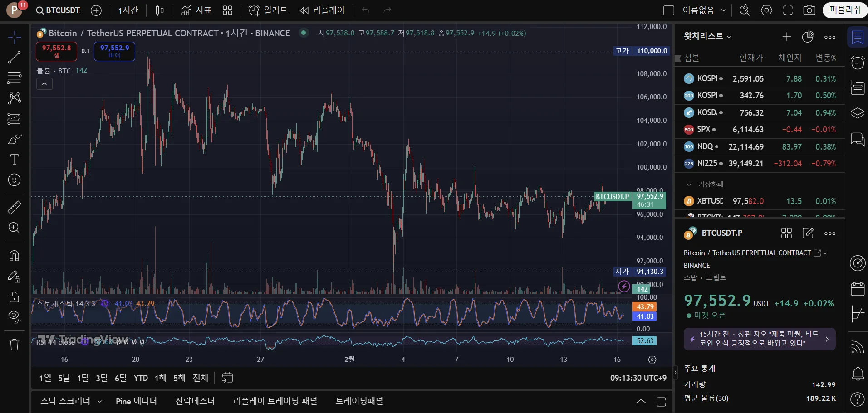Viewport: 868px width, 413px height.
Task: Click the BTCUSDT symbol search field
Action: click(58, 10)
